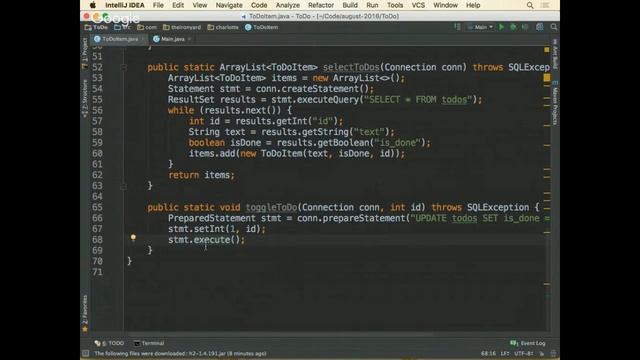640x360 pixels.
Task: Click the intention lightbulb on line 68
Action: pos(133,238)
